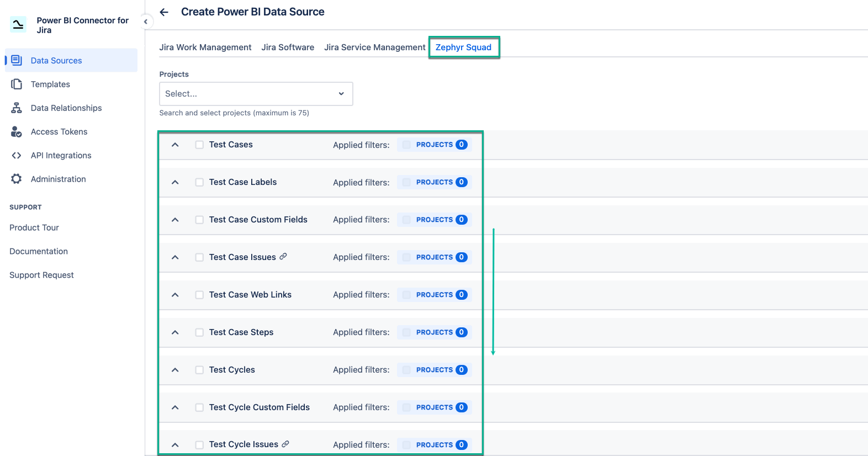Check the Test Cycle Custom Fields checkbox

tap(199, 407)
